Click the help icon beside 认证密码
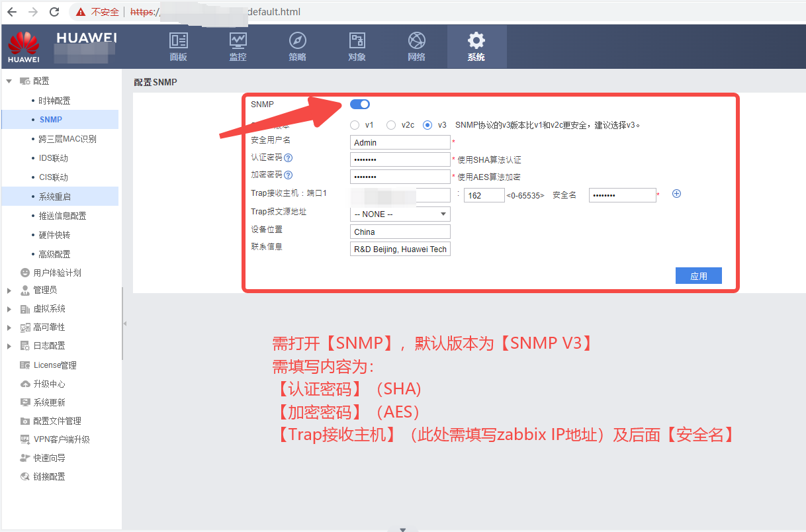Viewport: 806px width, 532px height. click(x=289, y=157)
